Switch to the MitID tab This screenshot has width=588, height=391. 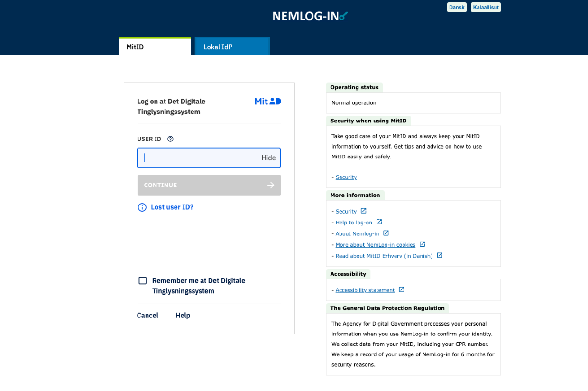coord(155,47)
